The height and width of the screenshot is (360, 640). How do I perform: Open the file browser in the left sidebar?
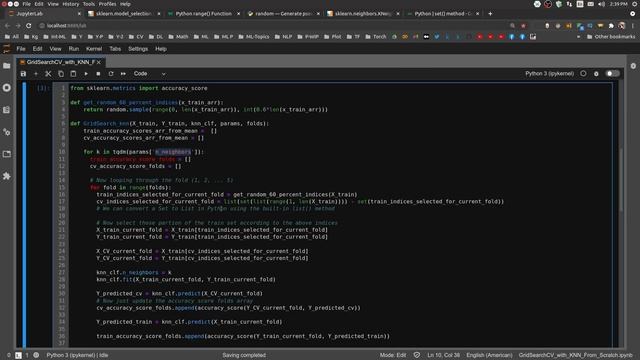coord(7,66)
